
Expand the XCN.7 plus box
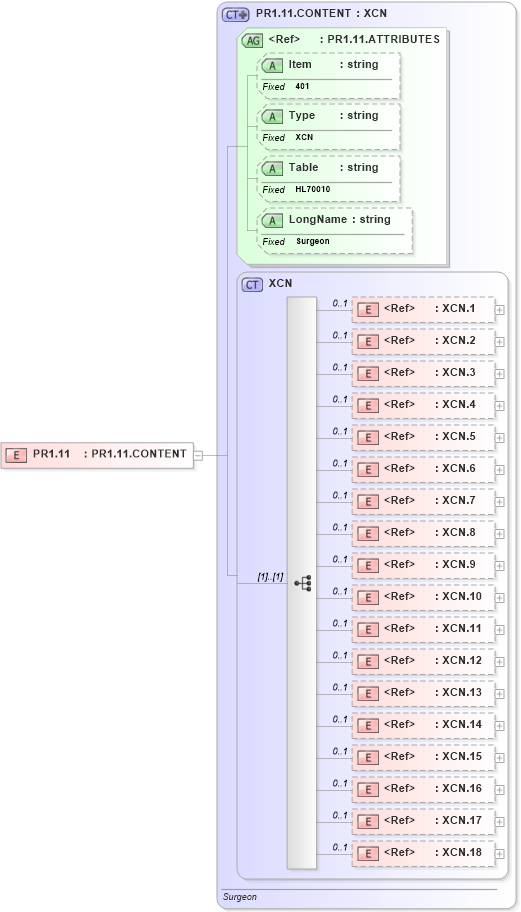pyautogui.click(x=499, y=502)
